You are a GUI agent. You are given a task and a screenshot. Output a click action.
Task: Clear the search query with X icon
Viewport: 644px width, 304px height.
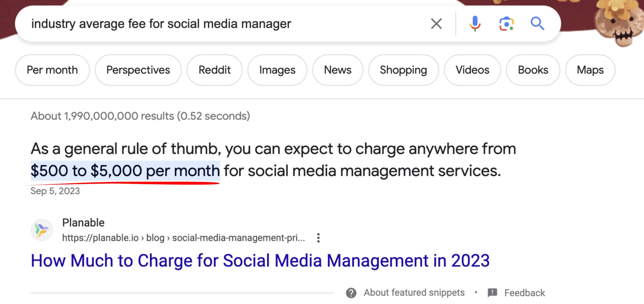pos(436,24)
